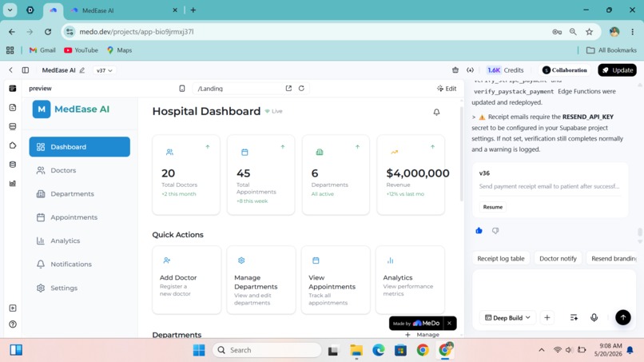Image resolution: width=644 pixels, height=362 pixels.
Task: Select the Resend branding suggestion chip
Action: point(612,258)
